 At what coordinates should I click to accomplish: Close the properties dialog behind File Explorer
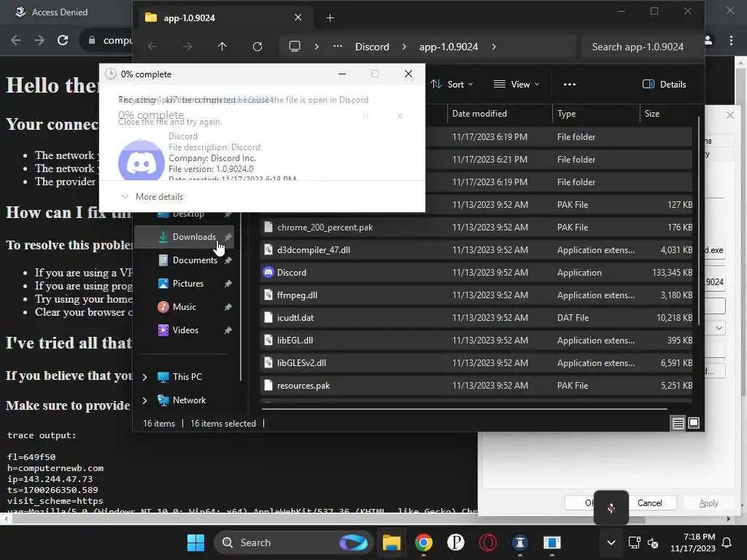point(729,115)
